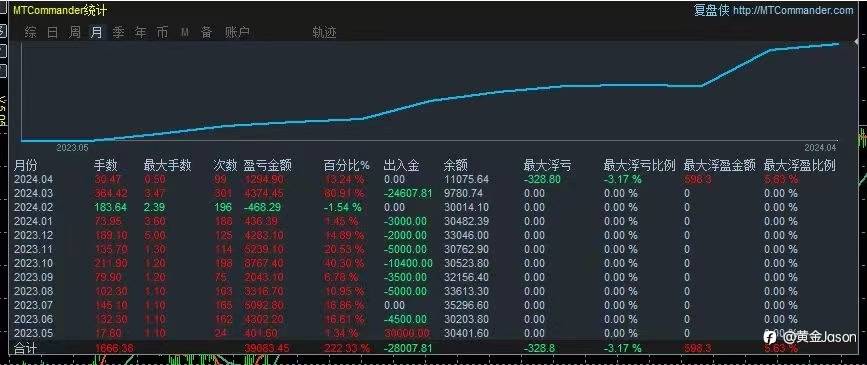Click the -24607.81 withdrawal cell
The width and height of the screenshot is (867, 365).
409,193
